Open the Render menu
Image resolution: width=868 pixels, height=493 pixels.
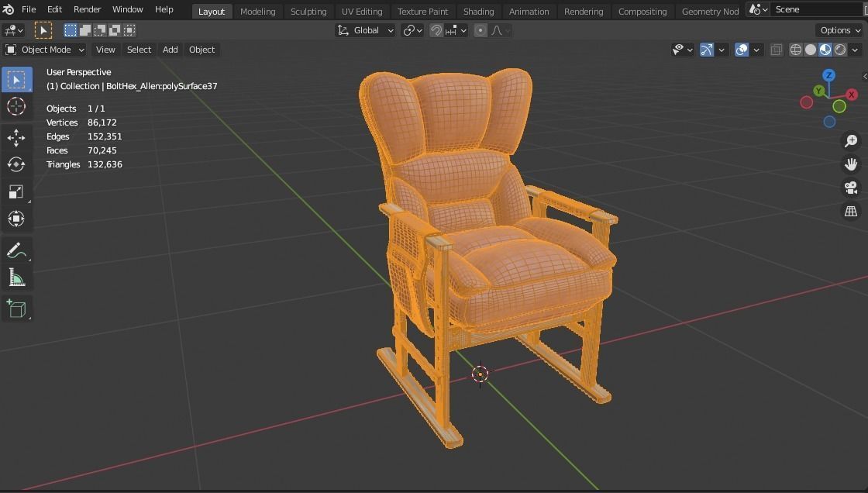point(88,9)
